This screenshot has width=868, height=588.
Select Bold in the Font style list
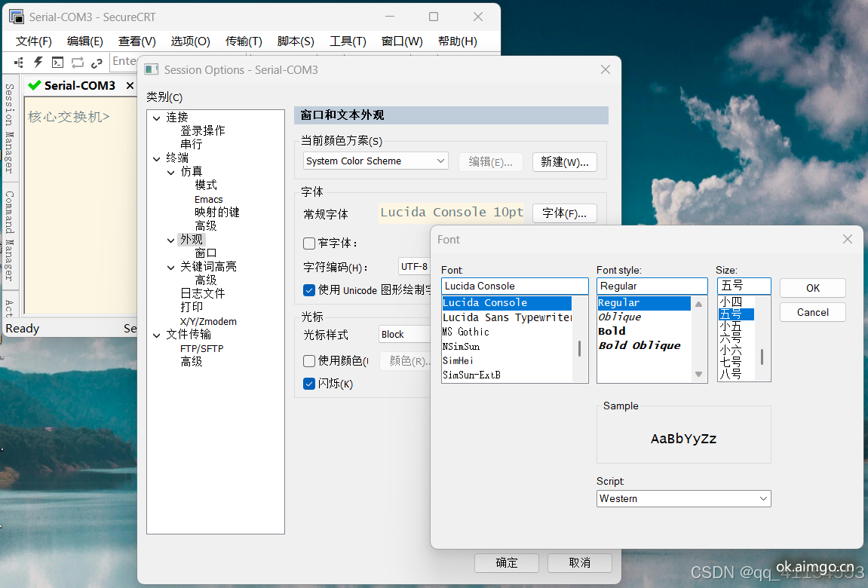tap(612, 331)
